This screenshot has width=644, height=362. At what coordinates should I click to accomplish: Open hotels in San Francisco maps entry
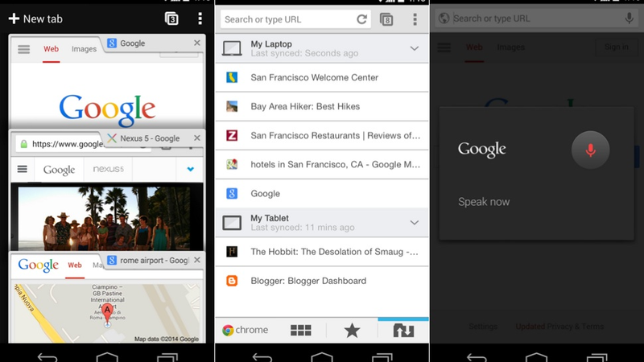point(322,165)
